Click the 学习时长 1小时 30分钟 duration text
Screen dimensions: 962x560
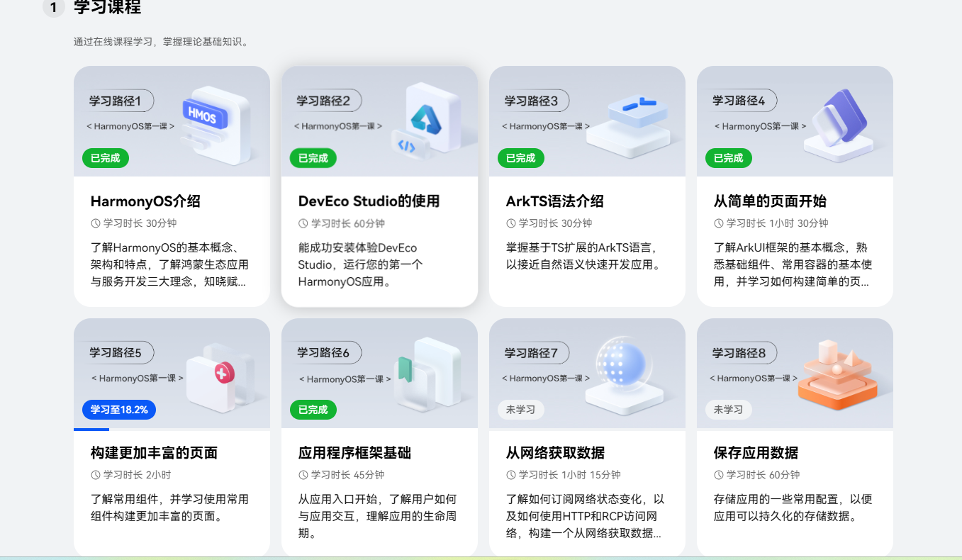[777, 223]
